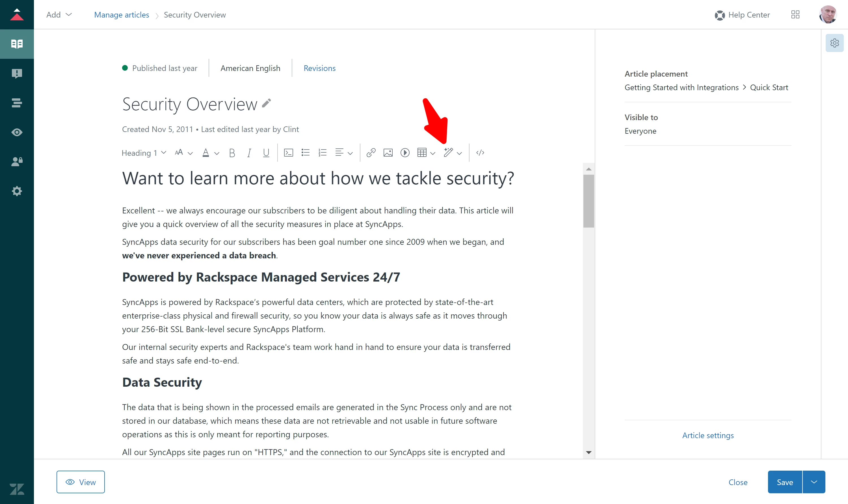Insert a video with the play icon

[x=405, y=153]
